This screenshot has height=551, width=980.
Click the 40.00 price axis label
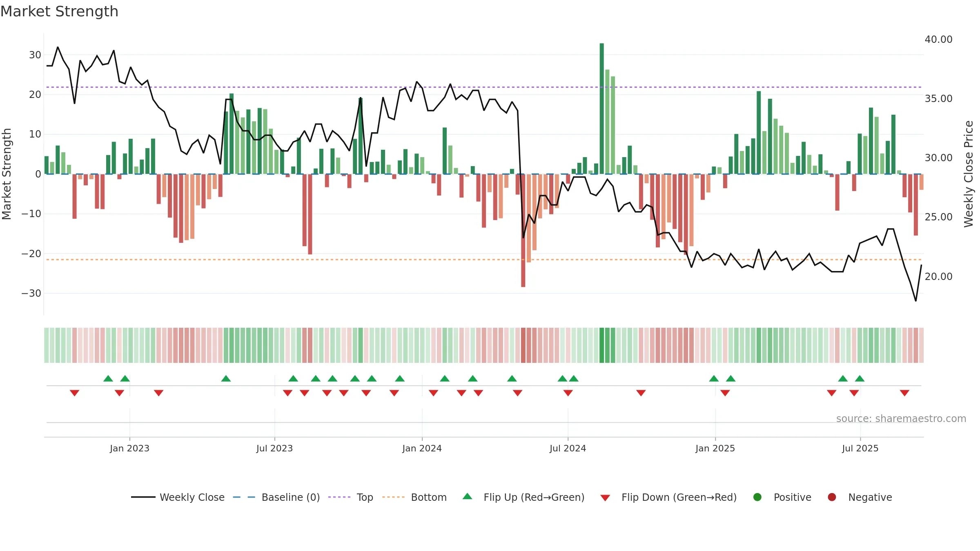938,40
